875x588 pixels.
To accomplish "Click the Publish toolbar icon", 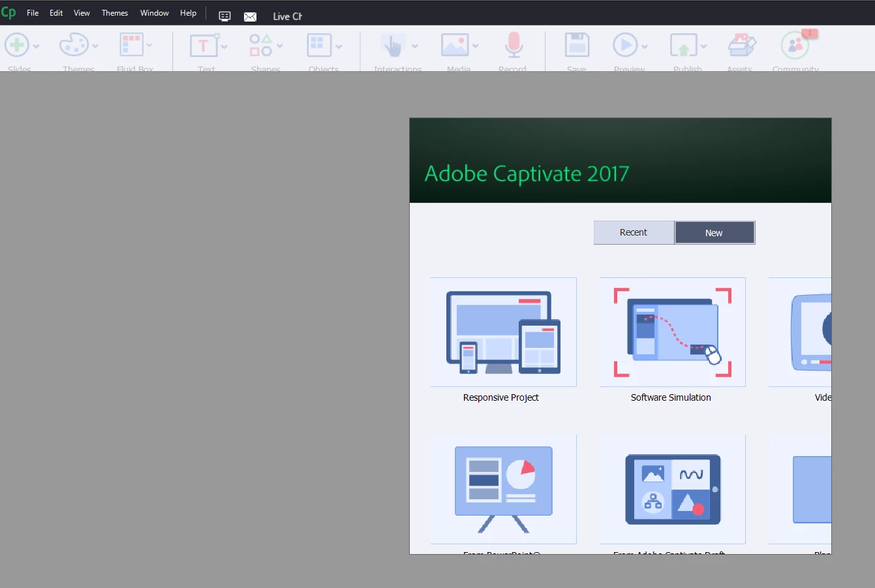I will tap(683, 46).
